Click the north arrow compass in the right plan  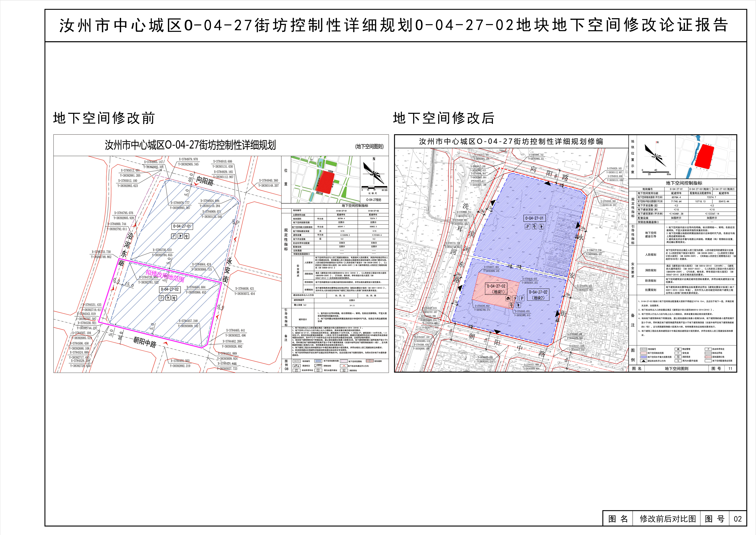click(655, 154)
